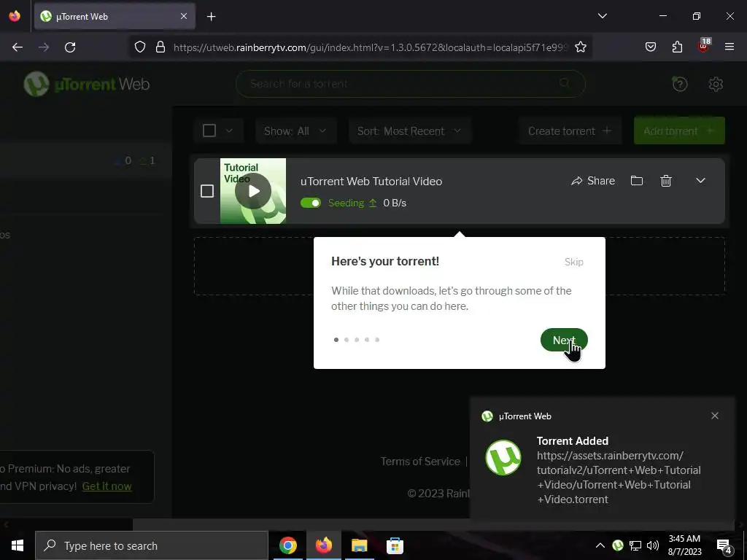Check the select all torrents checkbox
Image resolution: width=747 pixels, height=560 pixels.
coord(209,131)
